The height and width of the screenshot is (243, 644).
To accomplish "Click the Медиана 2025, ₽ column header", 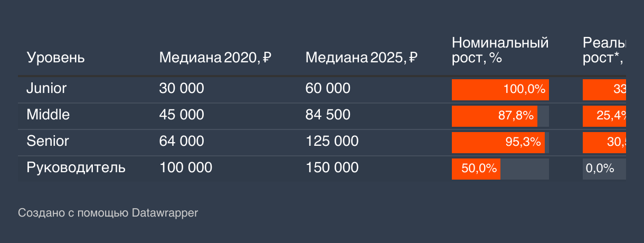I will coord(362,58).
